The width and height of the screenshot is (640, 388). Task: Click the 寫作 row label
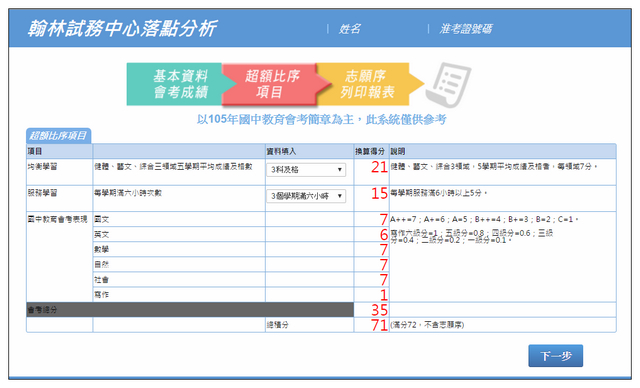(x=102, y=295)
